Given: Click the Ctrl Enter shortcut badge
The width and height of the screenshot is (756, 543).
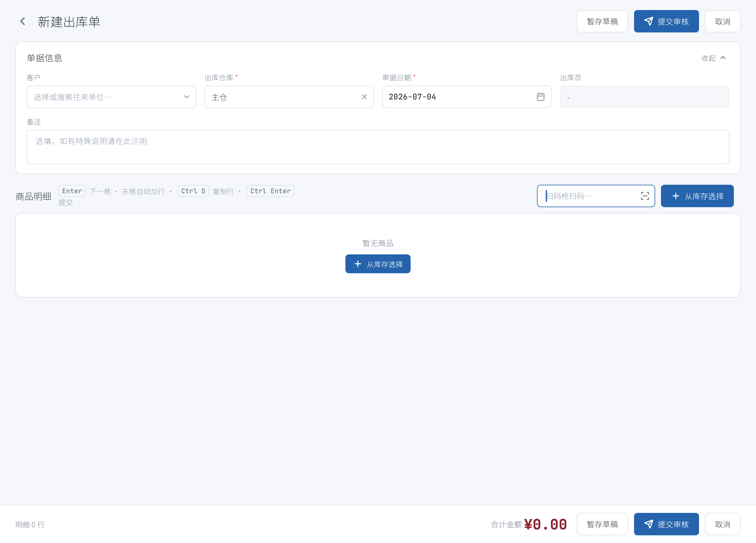Looking at the screenshot, I should (x=270, y=191).
